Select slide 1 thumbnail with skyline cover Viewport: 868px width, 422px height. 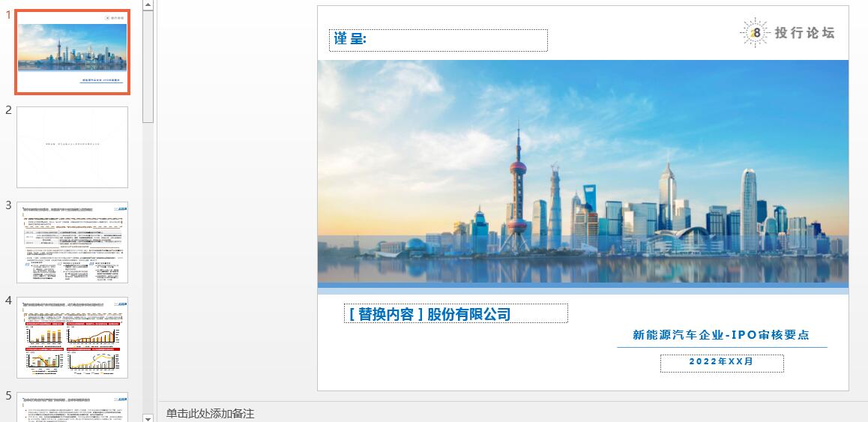72,52
